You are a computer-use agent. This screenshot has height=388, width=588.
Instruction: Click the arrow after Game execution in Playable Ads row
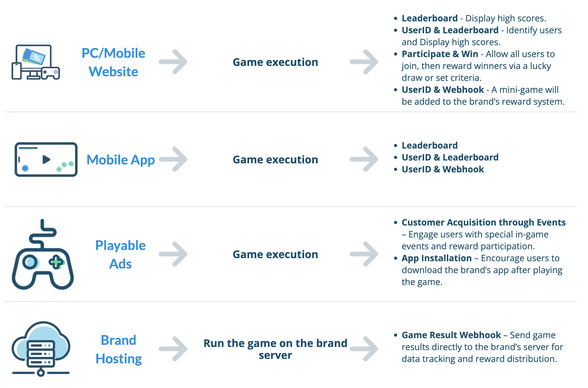pyautogui.click(x=364, y=254)
